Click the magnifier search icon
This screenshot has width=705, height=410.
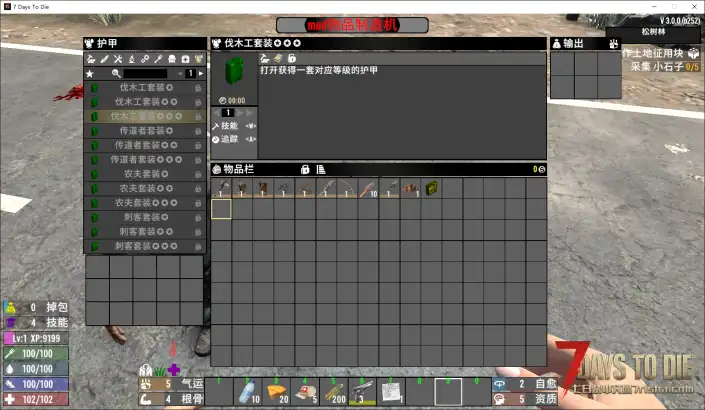[116, 74]
